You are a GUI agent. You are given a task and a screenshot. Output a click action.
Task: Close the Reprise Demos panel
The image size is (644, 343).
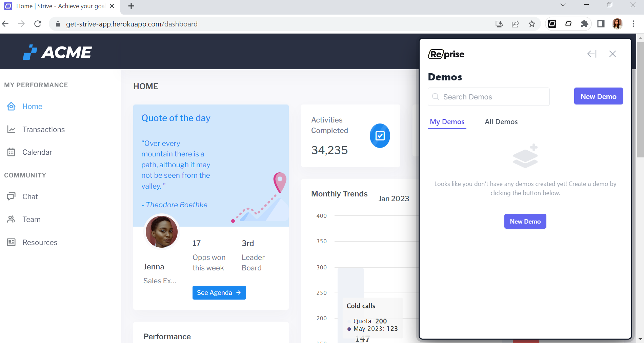coord(612,54)
